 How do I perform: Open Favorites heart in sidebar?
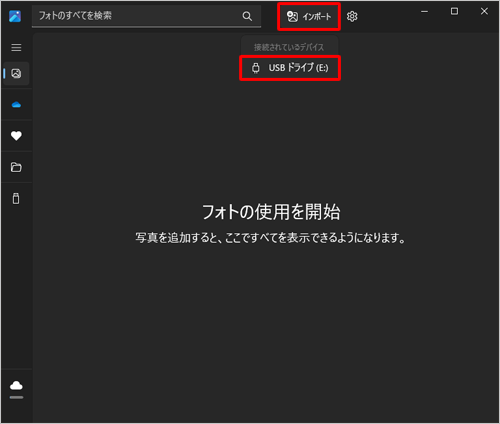coord(16,136)
